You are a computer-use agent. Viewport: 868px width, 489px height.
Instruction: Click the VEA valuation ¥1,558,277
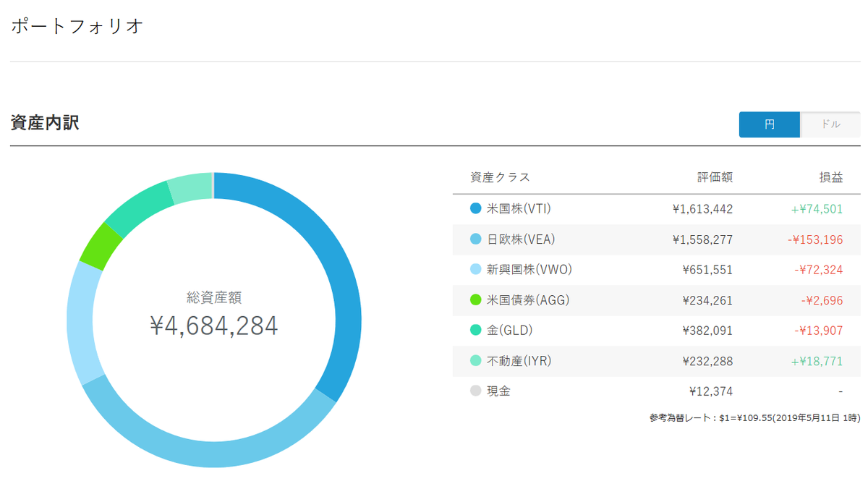click(x=702, y=239)
